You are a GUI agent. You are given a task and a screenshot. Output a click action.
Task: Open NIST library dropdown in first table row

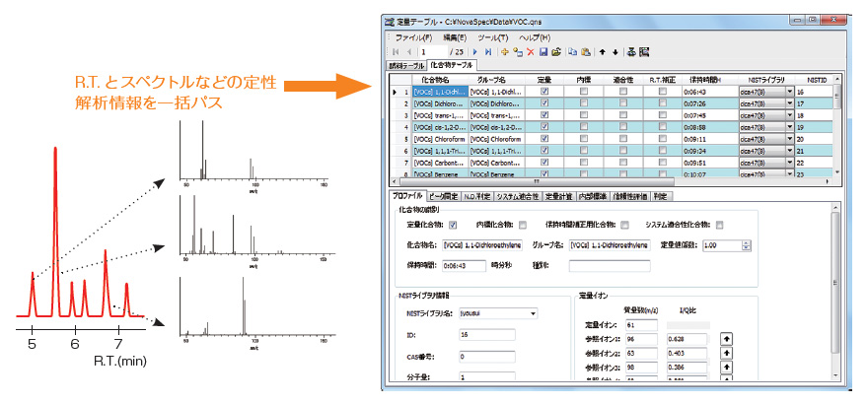coord(789,91)
